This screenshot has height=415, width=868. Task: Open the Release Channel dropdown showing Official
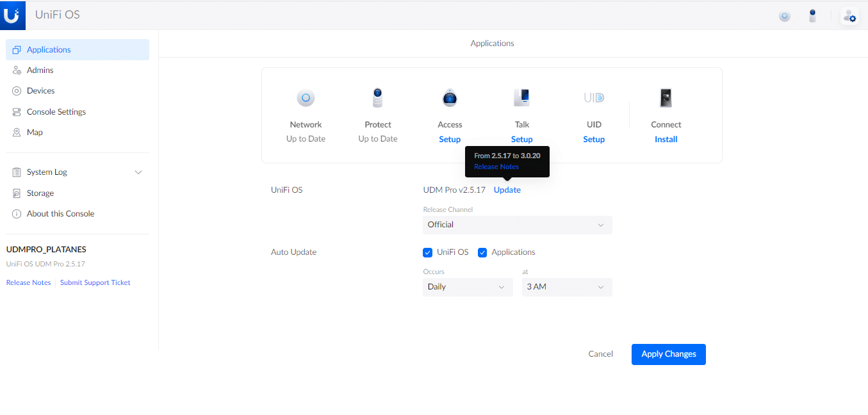point(517,225)
